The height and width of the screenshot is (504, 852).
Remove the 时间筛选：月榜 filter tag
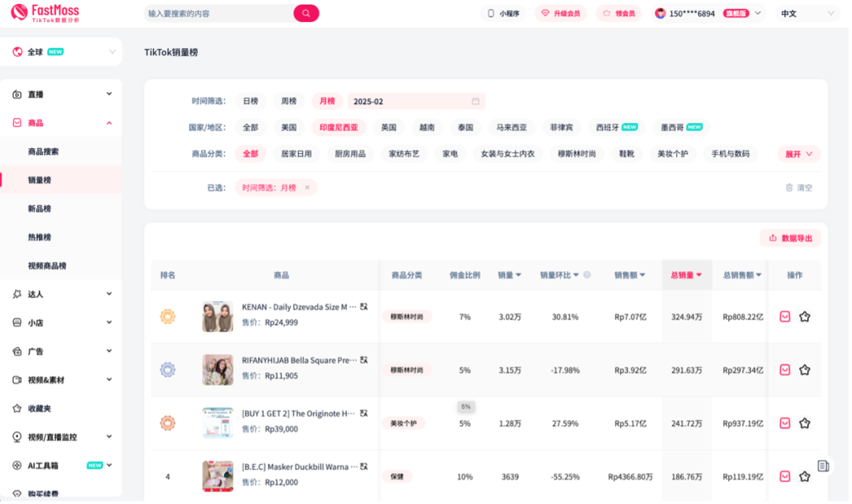point(307,188)
